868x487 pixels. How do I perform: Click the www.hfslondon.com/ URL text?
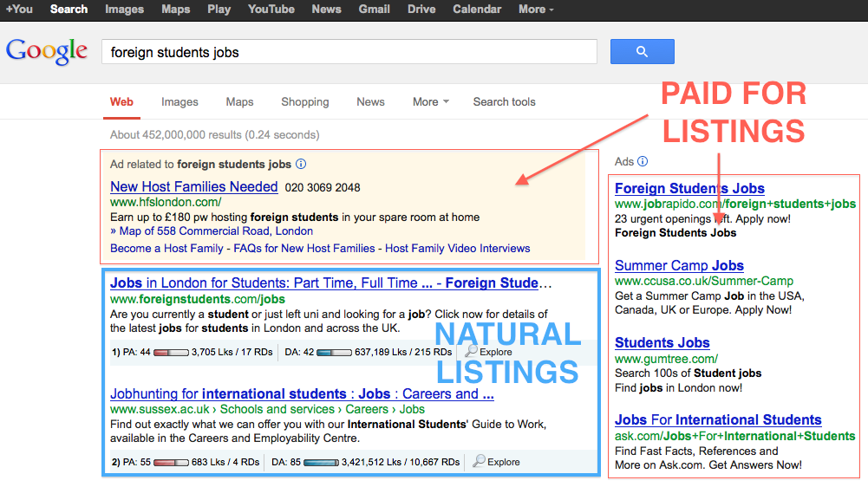point(166,202)
